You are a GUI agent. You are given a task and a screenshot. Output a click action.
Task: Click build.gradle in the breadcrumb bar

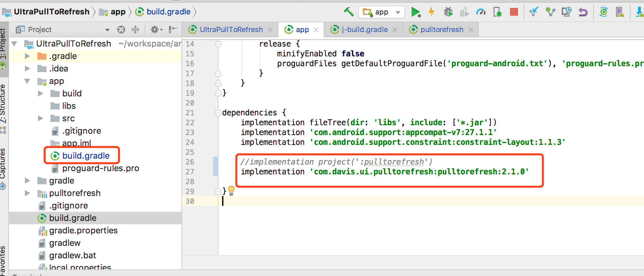click(163, 12)
